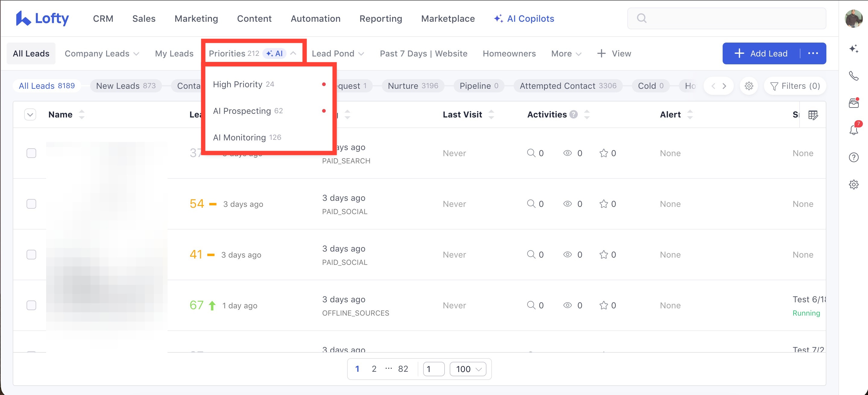
Task: Open the 100 per page dropdown
Action: click(468, 369)
